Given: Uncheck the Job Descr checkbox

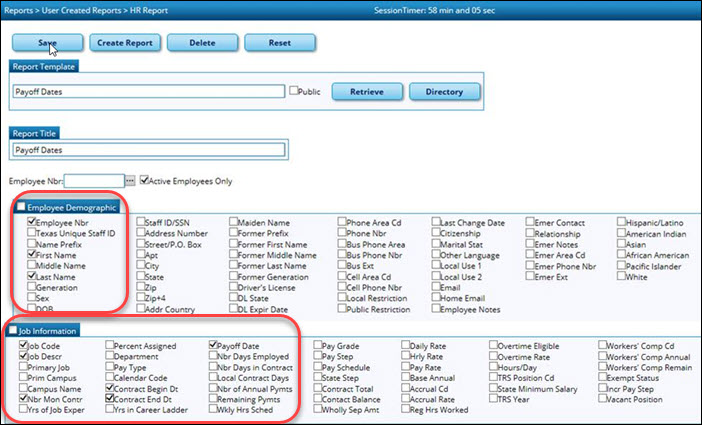Looking at the screenshot, I should [x=23, y=355].
